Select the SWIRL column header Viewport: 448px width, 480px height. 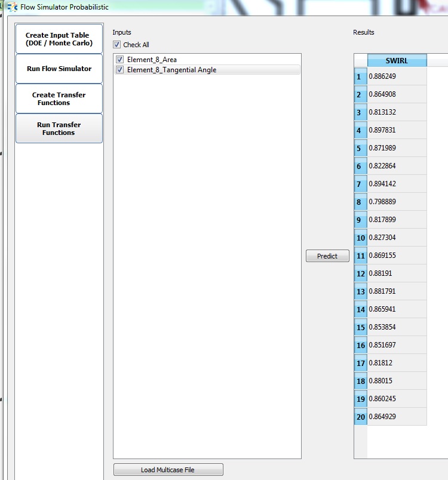pos(397,61)
